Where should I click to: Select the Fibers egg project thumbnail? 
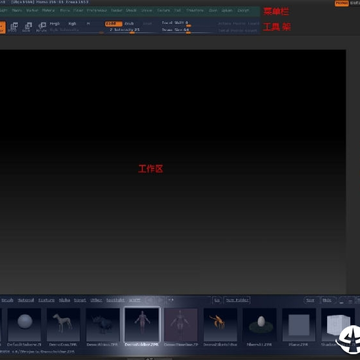point(260,325)
